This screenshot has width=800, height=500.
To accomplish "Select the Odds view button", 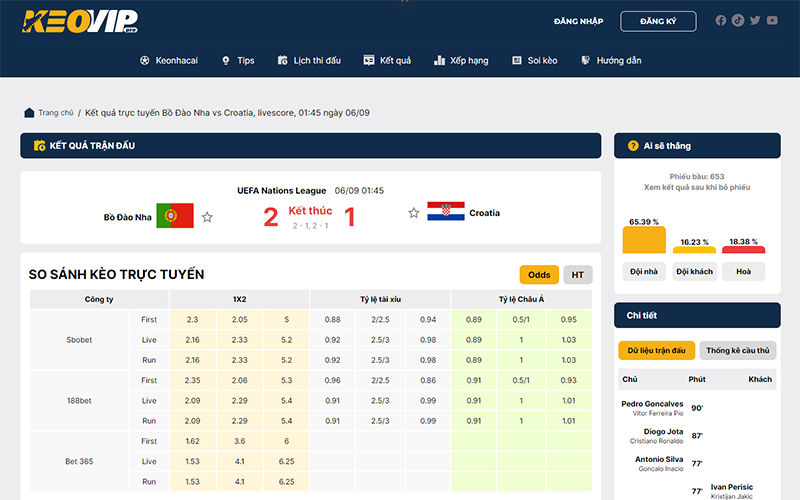I will [539, 275].
